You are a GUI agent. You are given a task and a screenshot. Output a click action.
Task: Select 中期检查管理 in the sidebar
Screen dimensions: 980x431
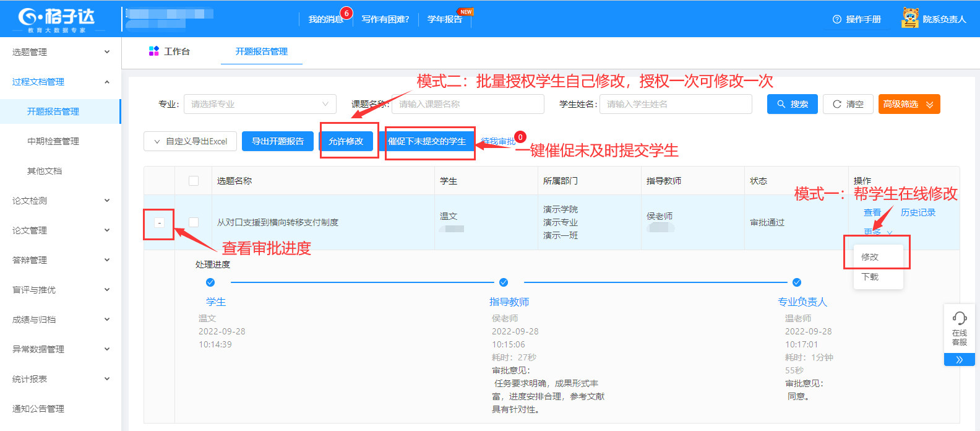(53, 141)
